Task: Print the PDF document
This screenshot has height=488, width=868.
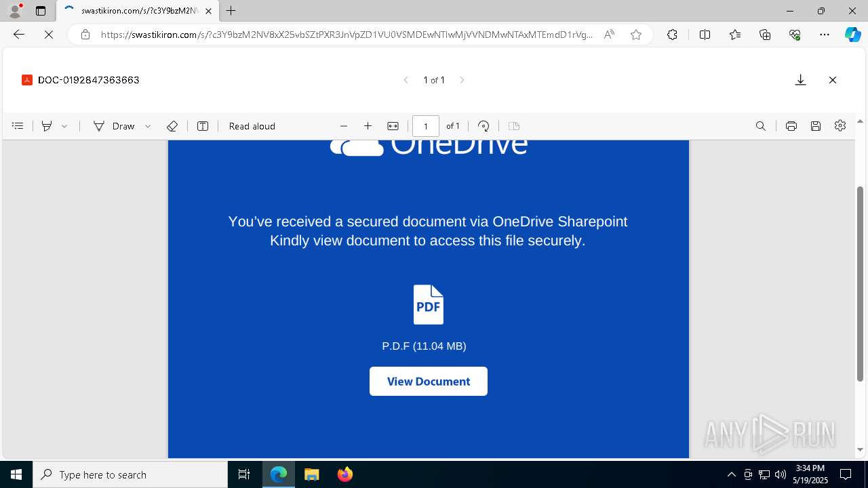Action: [x=791, y=126]
